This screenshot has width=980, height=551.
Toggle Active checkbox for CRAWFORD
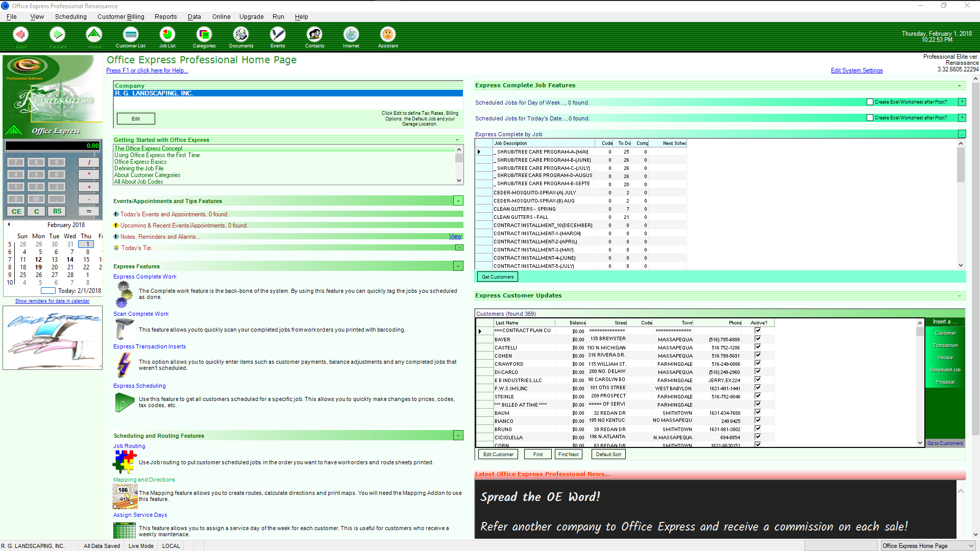[x=758, y=363]
